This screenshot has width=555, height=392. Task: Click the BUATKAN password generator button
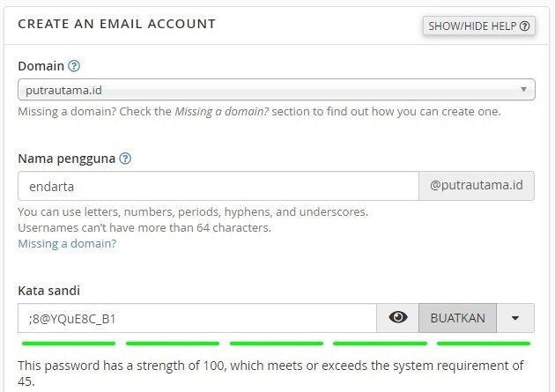(458, 318)
